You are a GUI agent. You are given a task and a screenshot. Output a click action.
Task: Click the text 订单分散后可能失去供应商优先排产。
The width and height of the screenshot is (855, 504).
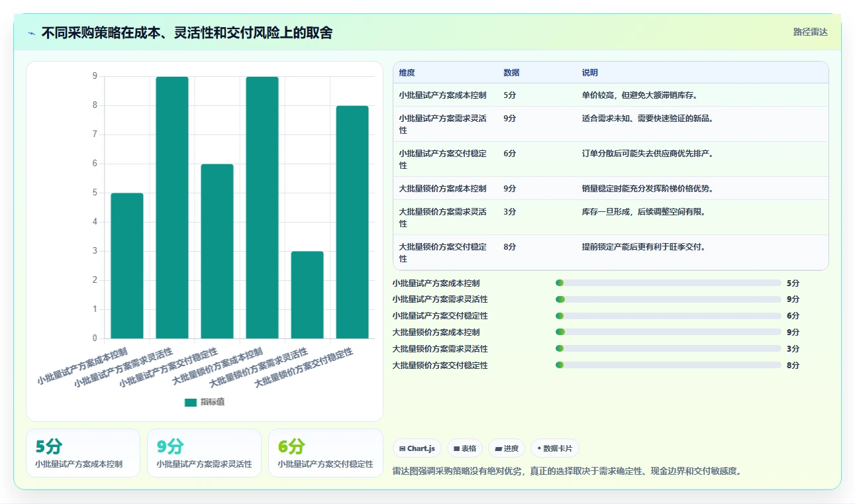point(648,153)
